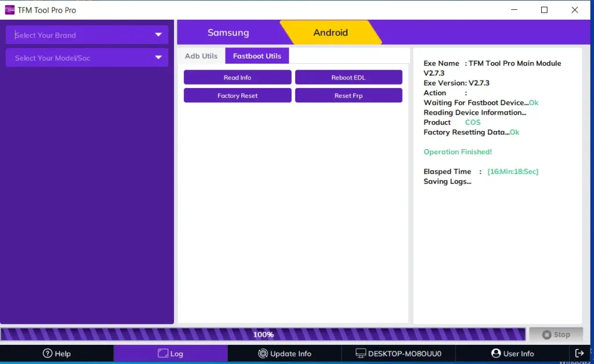Maximize the TFM Tool Pro window
Viewport: 594px width, 364px height.
(x=544, y=10)
